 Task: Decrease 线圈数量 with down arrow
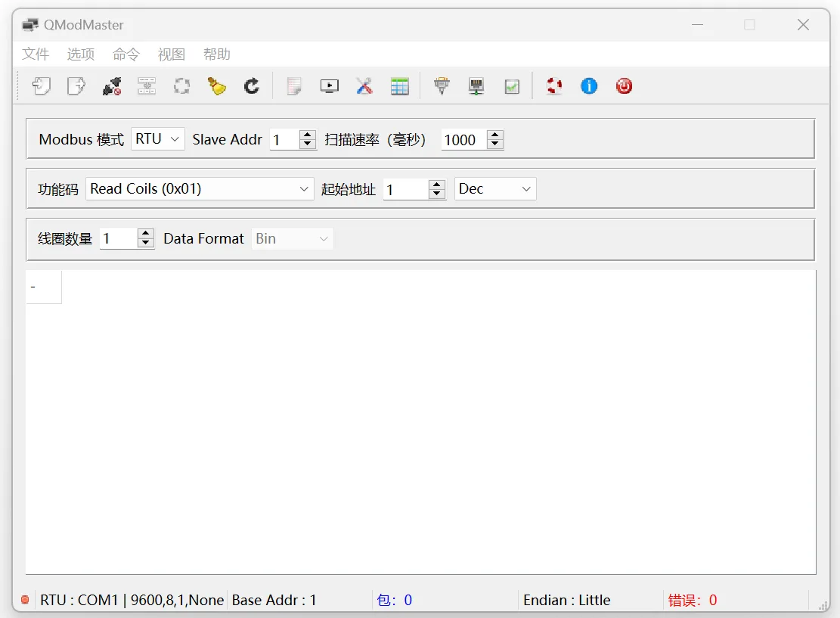pyautogui.click(x=145, y=244)
